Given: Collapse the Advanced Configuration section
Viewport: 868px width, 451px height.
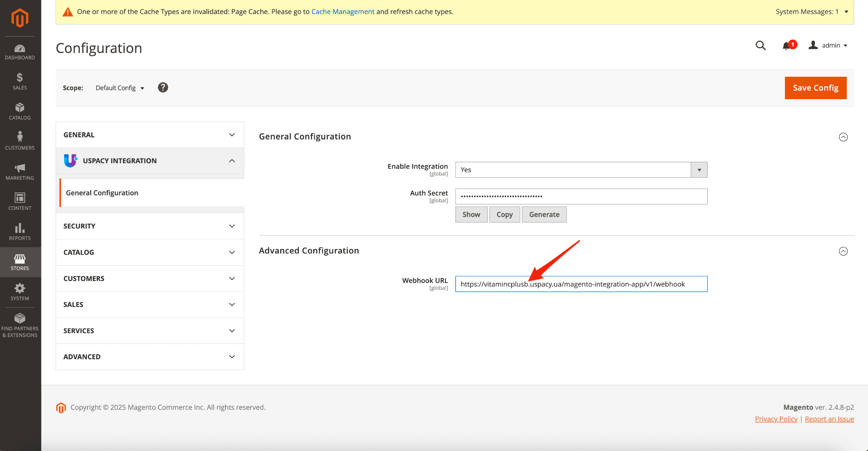Looking at the screenshot, I should pos(843,251).
